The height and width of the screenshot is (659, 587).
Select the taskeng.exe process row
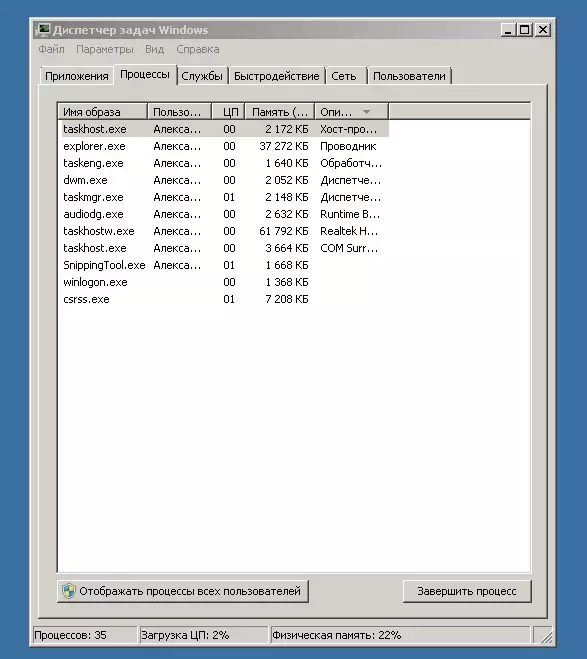pyautogui.click(x=225, y=163)
